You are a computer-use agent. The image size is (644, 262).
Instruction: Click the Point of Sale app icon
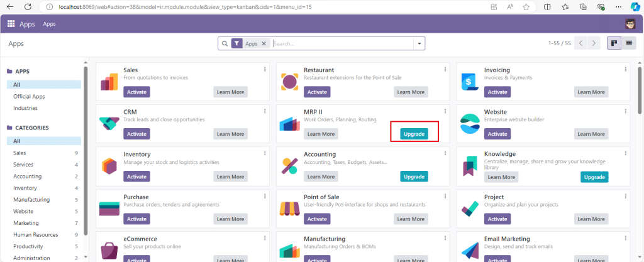point(289,209)
